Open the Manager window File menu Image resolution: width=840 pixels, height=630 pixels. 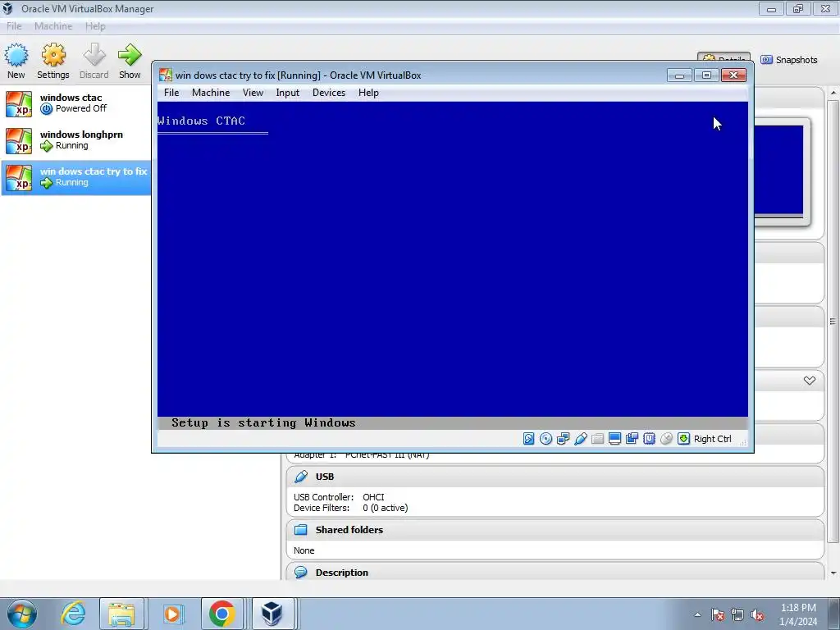coord(14,26)
